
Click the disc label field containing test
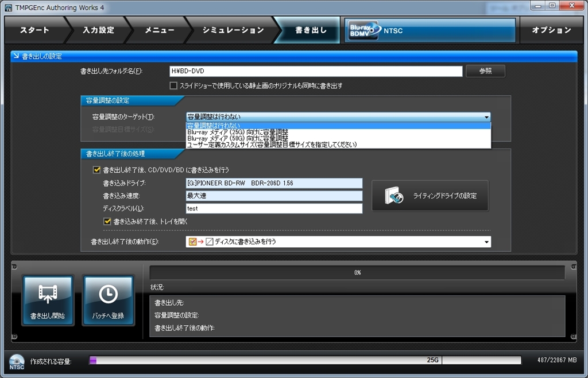(274, 208)
